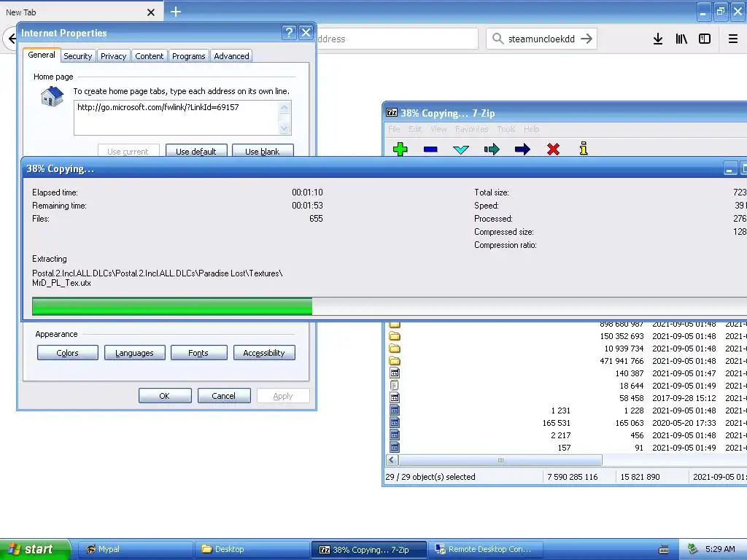Switch to Remote Desktop Connection taskbar button
This screenshot has width=747, height=560.
pos(485,550)
